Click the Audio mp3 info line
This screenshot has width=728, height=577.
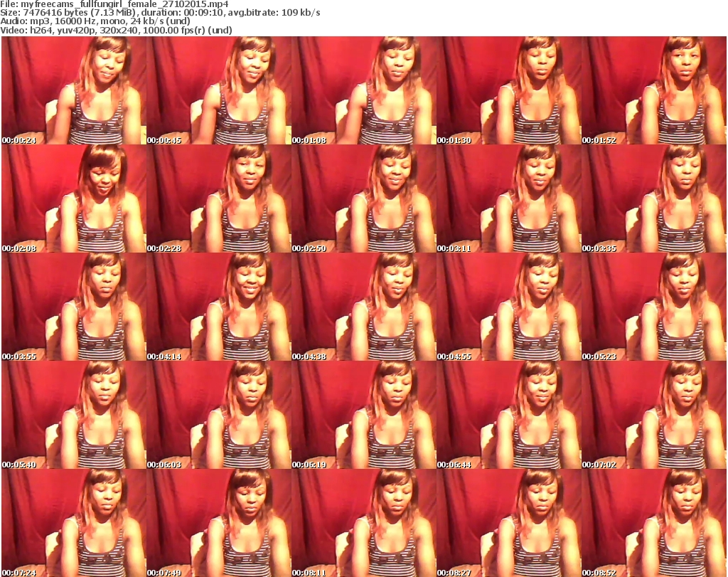click(x=95, y=21)
